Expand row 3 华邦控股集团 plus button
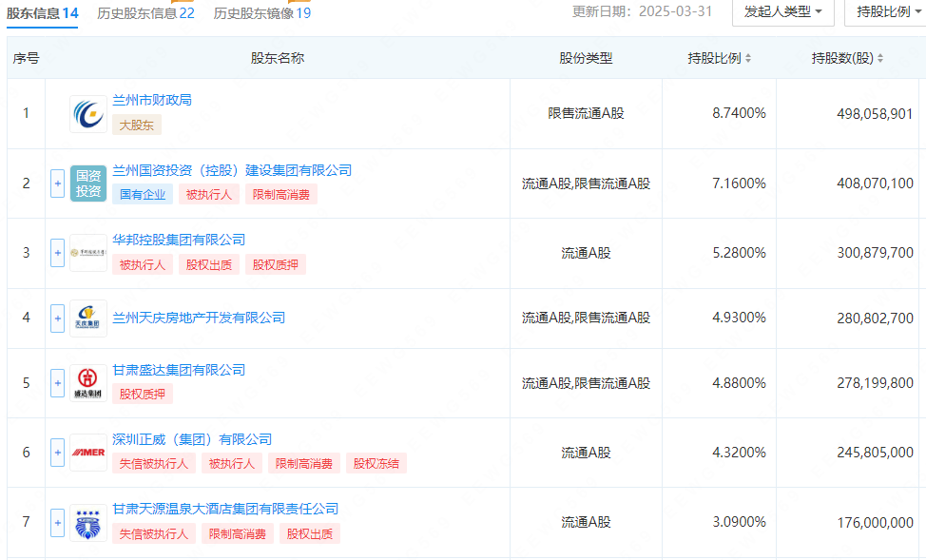 click(57, 253)
